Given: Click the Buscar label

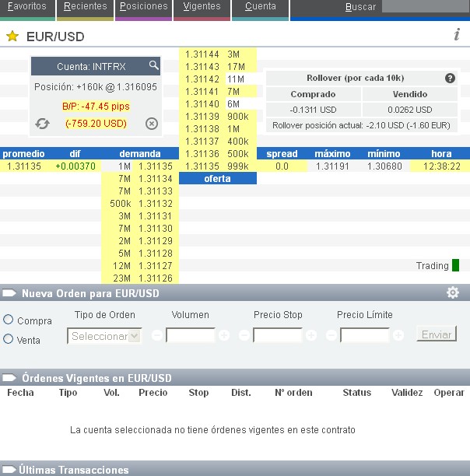Looking at the screenshot, I should point(360,7).
